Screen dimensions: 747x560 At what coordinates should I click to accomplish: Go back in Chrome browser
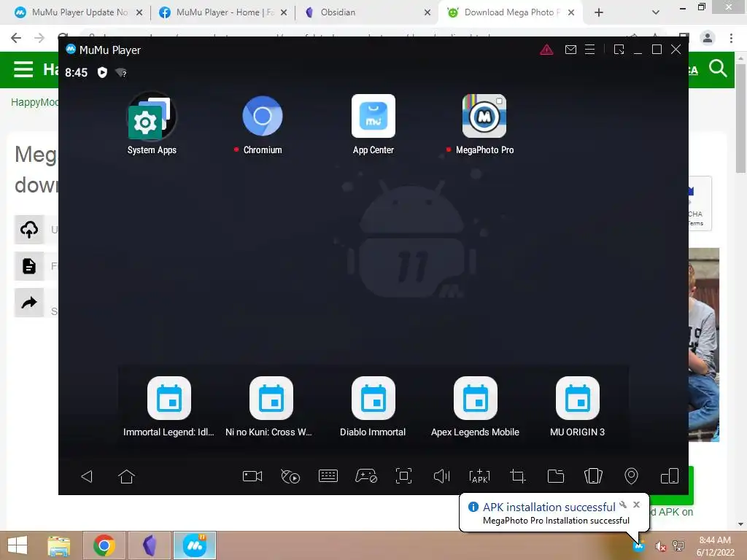coord(16,38)
